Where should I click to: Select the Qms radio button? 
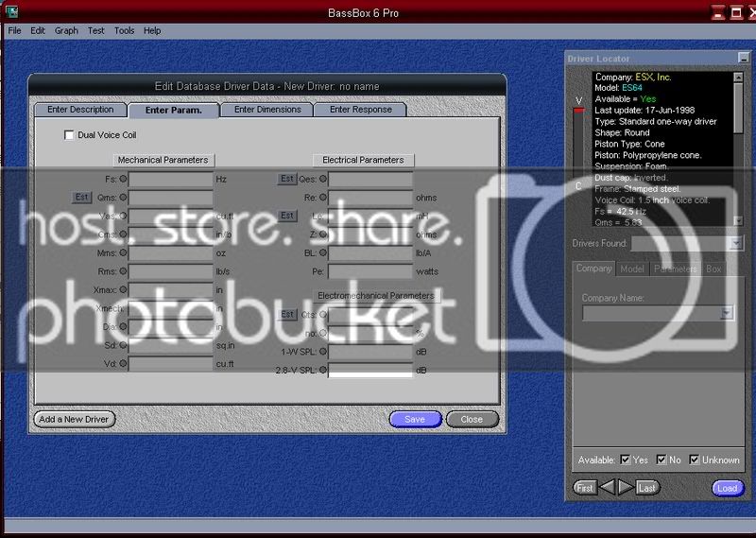pos(123,198)
